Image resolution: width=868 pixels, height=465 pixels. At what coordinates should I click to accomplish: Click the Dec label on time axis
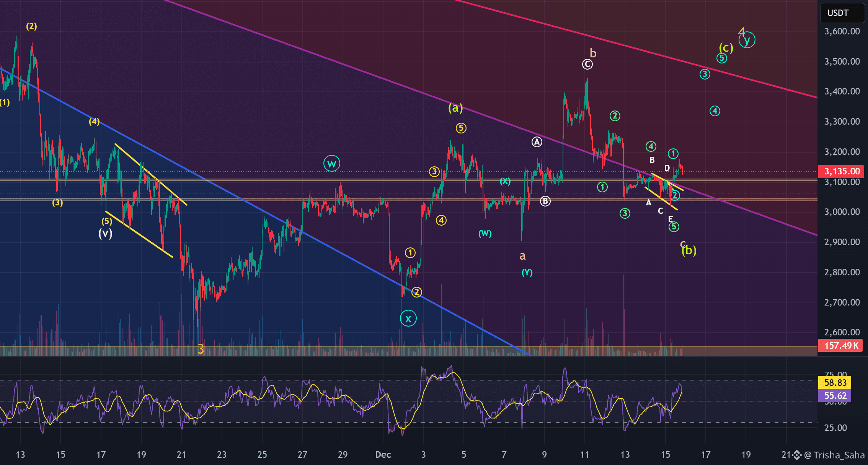(x=383, y=455)
